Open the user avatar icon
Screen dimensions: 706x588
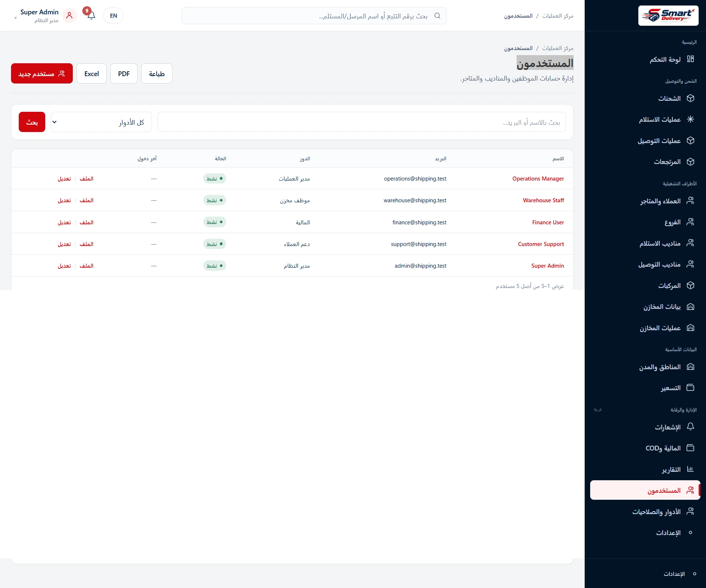[69, 15]
